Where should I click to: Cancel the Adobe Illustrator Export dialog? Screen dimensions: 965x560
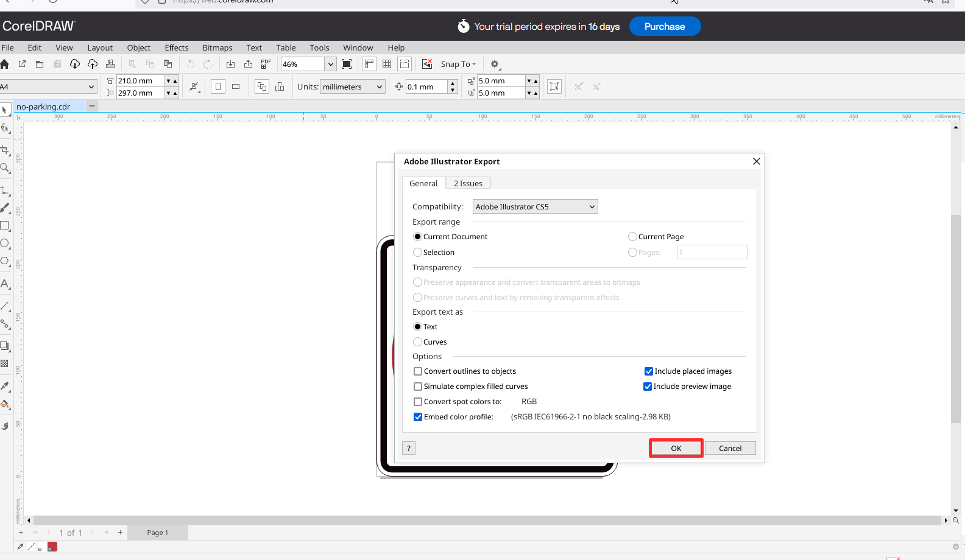coord(730,448)
